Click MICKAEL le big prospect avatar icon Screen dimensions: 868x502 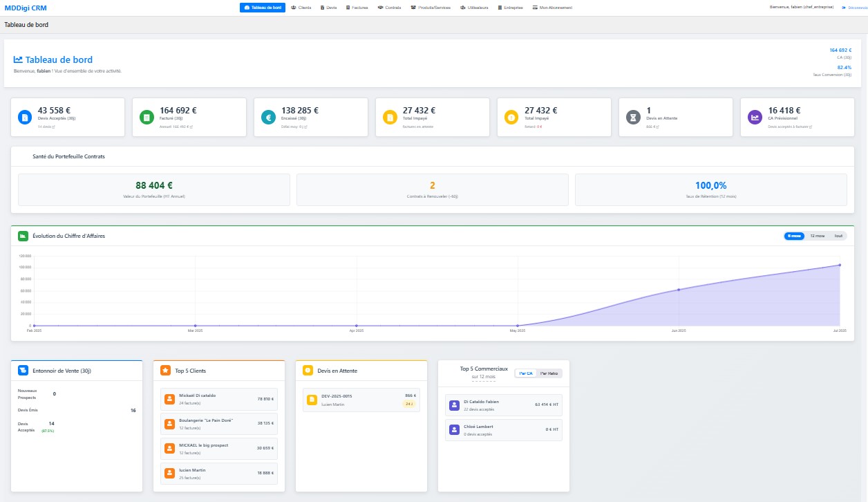tap(170, 449)
